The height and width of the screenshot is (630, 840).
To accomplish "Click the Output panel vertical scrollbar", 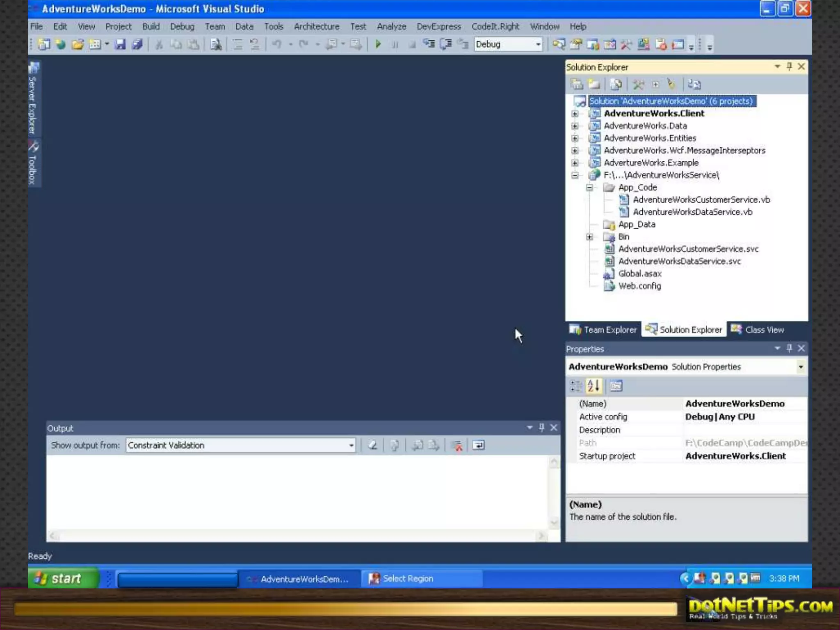I will click(x=554, y=492).
